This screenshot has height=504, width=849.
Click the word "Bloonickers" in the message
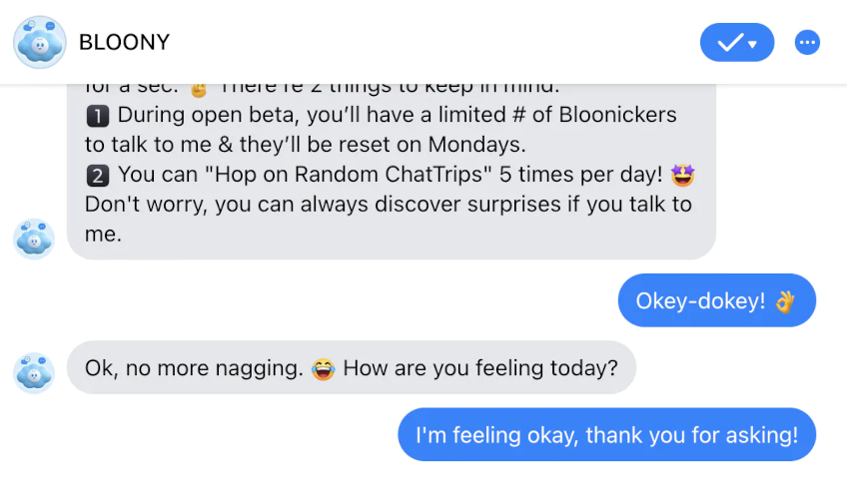pyautogui.click(x=617, y=115)
